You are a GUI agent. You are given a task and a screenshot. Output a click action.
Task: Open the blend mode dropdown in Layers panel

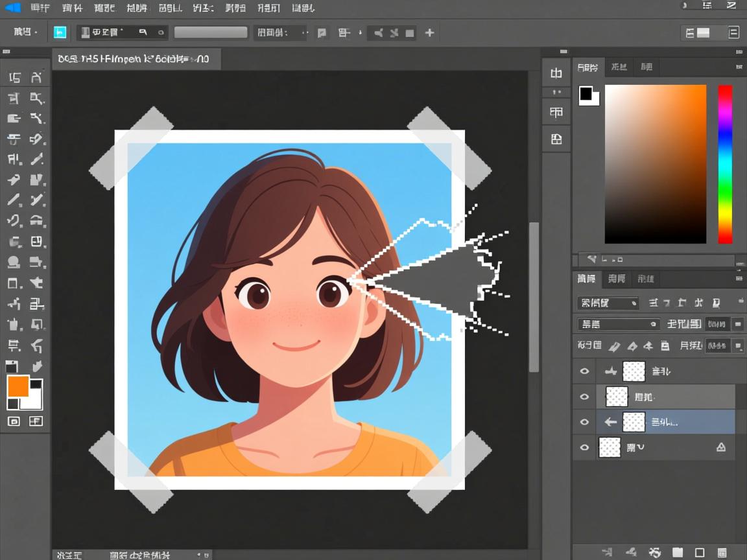pyautogui.click(x=617, y=324)
